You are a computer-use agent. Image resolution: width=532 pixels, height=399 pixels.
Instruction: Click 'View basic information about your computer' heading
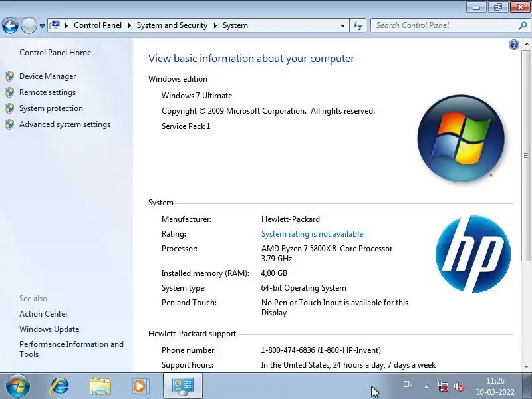(x=251, y=59)
